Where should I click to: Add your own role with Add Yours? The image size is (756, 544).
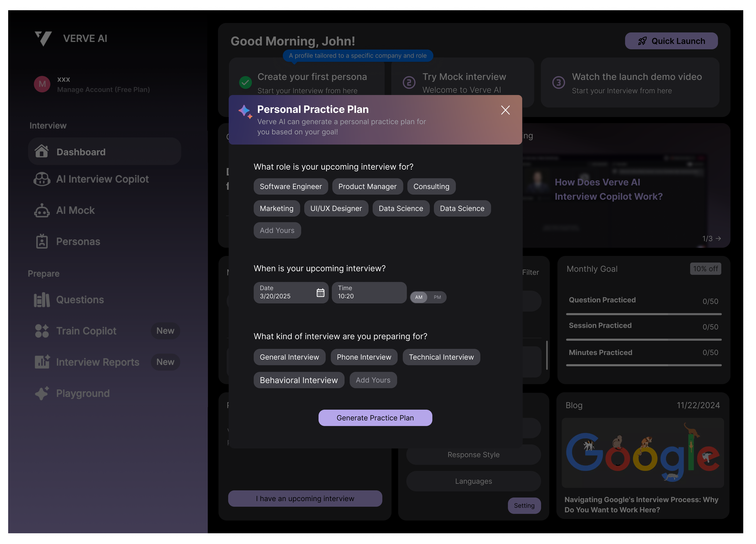coord(277,231)
